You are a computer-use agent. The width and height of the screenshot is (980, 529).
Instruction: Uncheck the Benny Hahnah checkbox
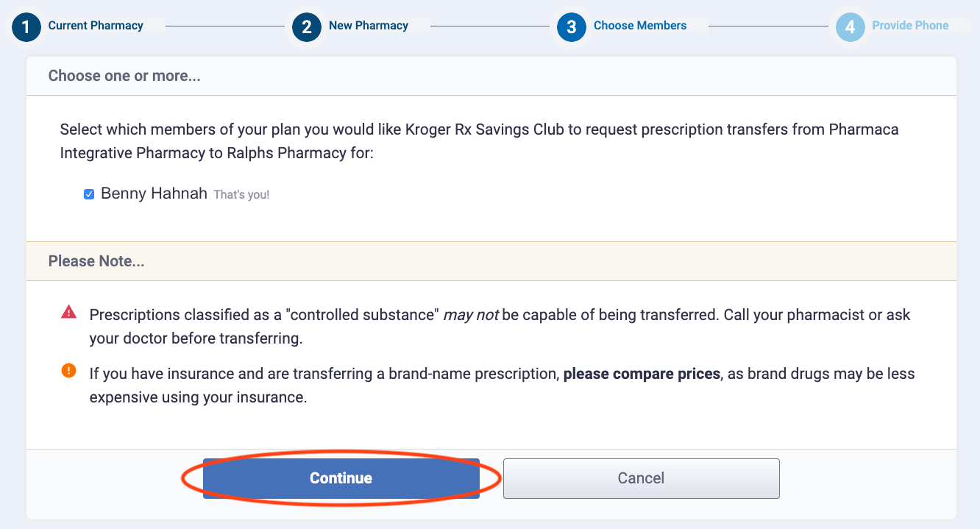(x=89, y=194)
